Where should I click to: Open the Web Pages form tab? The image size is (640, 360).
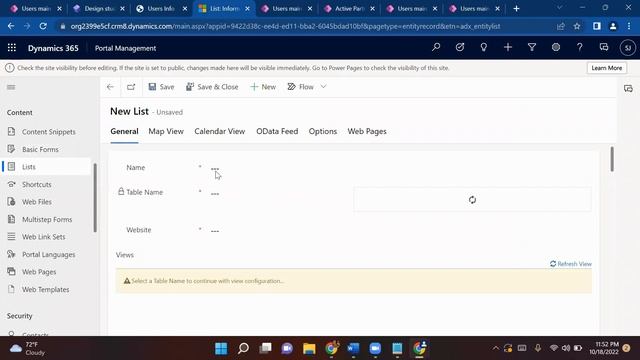[367, 131]
